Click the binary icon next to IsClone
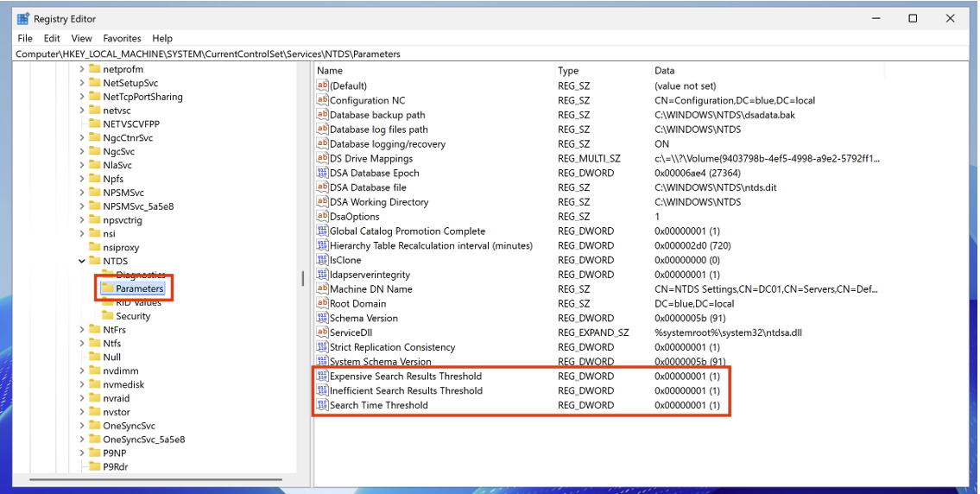 pos(323,260)
